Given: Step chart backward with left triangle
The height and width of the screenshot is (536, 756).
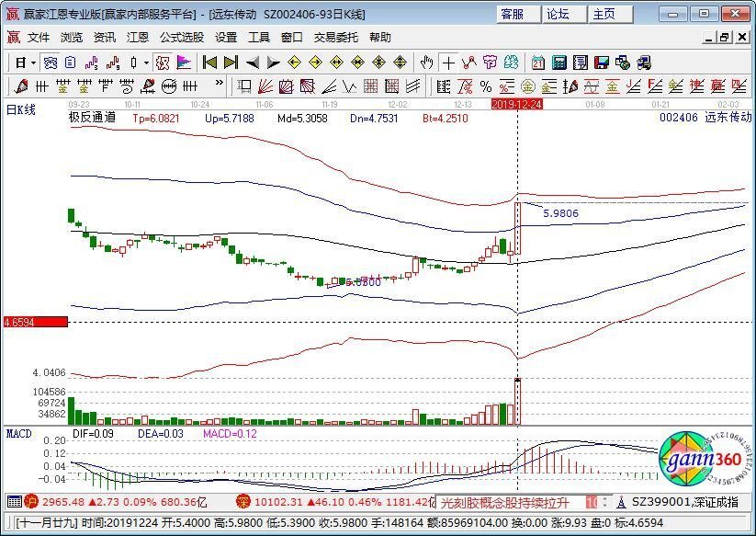Looking at the screenshot, I should click(253, 63).
